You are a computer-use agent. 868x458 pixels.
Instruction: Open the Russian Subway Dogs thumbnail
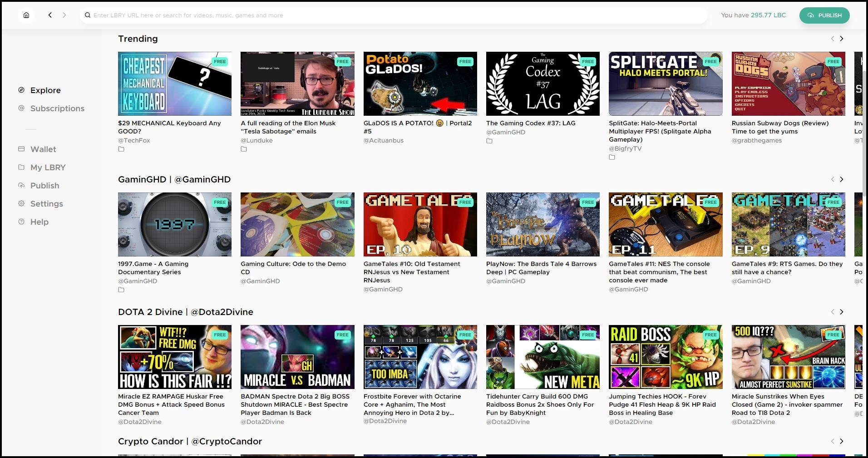tap(789, 84)
